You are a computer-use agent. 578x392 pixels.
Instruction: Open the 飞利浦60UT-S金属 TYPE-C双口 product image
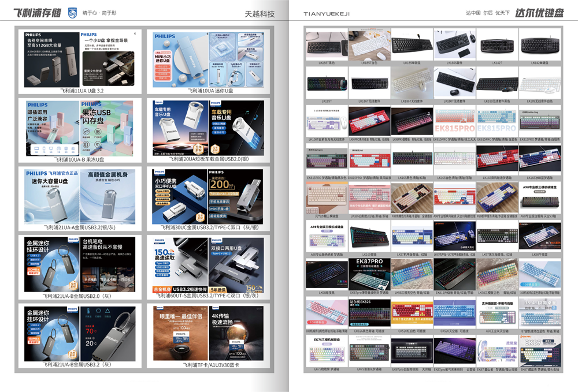[208, 266]
